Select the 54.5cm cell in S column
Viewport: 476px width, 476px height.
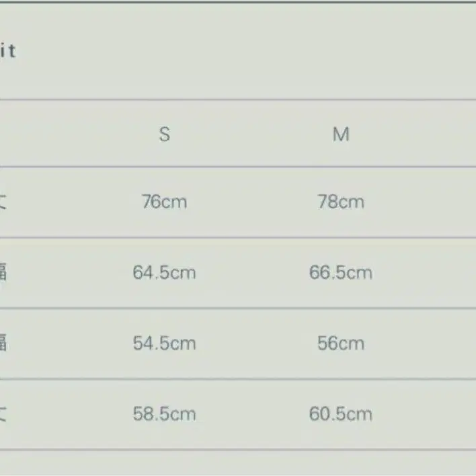[164, 343]
